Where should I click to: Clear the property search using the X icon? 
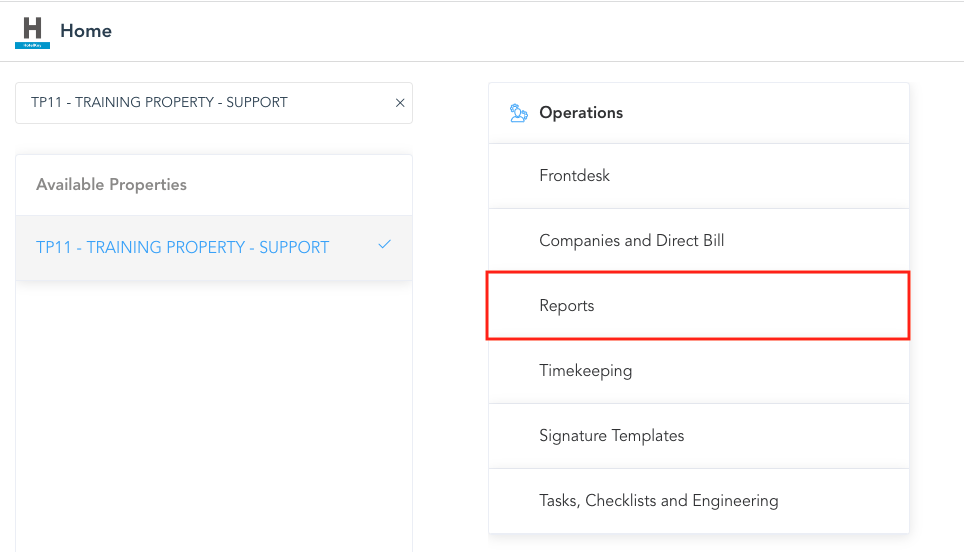(x=400, y=103)
